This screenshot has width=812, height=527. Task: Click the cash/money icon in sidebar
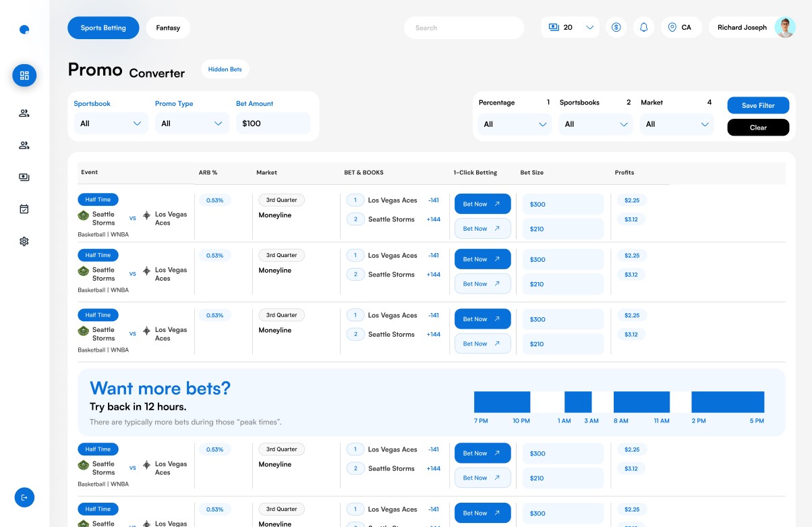[x=24, y=177]
